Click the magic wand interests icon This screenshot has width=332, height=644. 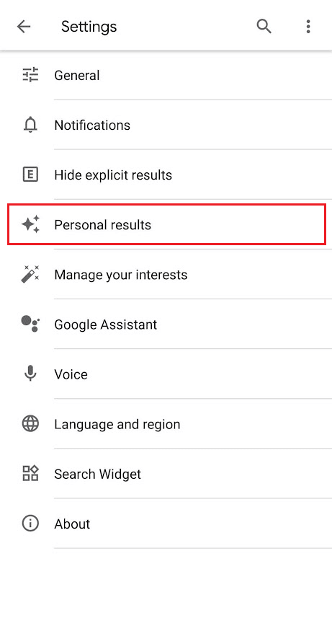30,274
